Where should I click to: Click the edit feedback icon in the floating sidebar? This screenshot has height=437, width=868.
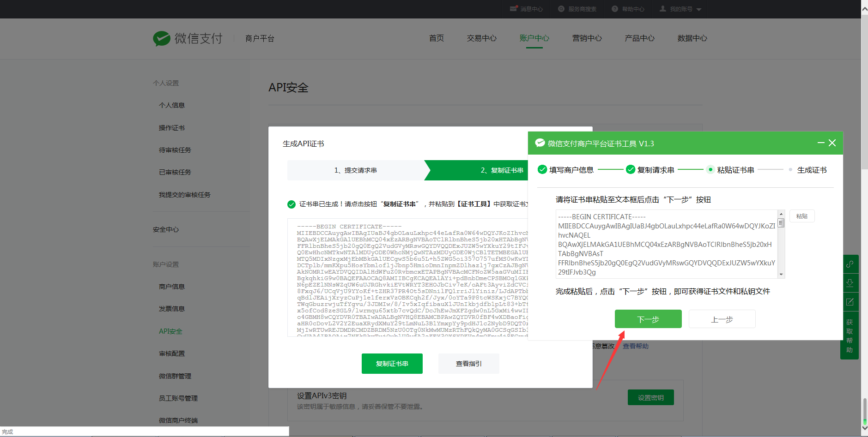850,302
